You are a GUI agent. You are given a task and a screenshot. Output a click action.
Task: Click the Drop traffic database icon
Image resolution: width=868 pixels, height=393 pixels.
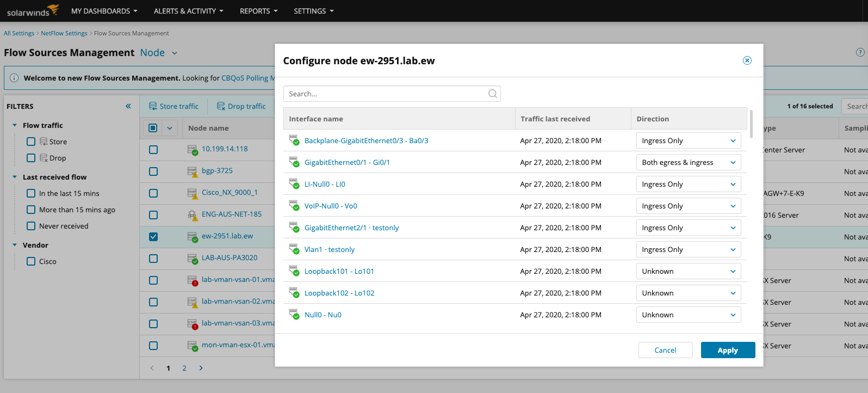[221, 106]
